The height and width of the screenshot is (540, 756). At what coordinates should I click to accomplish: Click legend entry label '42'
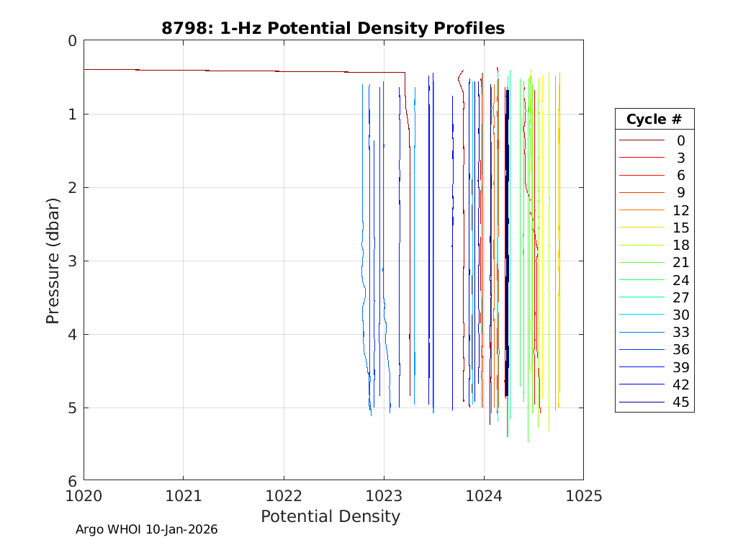(x=680, y=384)
